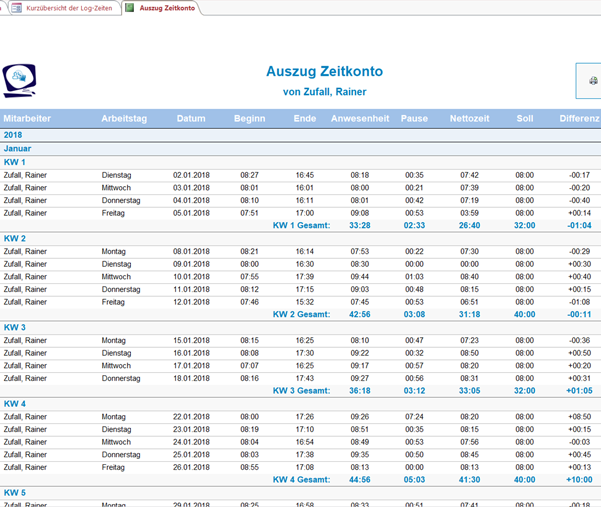Click the green report icon on Auszug Zeitkonto tab
The height and width of the screenshot is (507, 601).
pos(130,8)
